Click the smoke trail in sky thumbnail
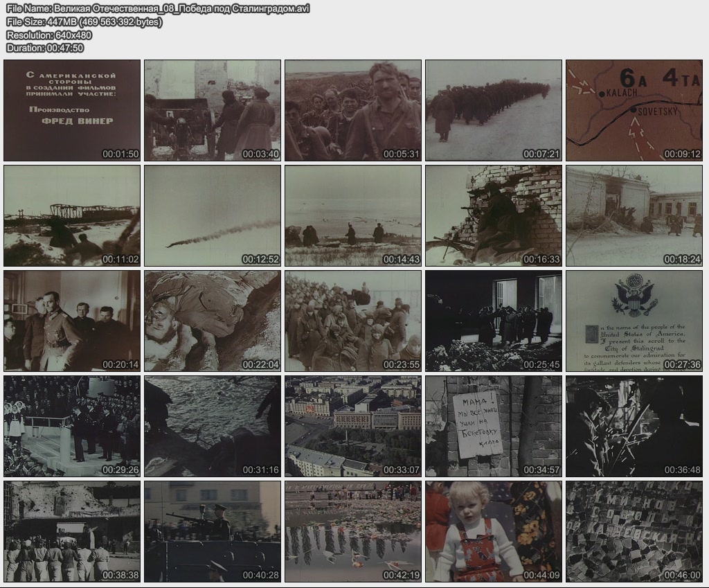Viewport: 709px width, 588px height. point(213,215)
